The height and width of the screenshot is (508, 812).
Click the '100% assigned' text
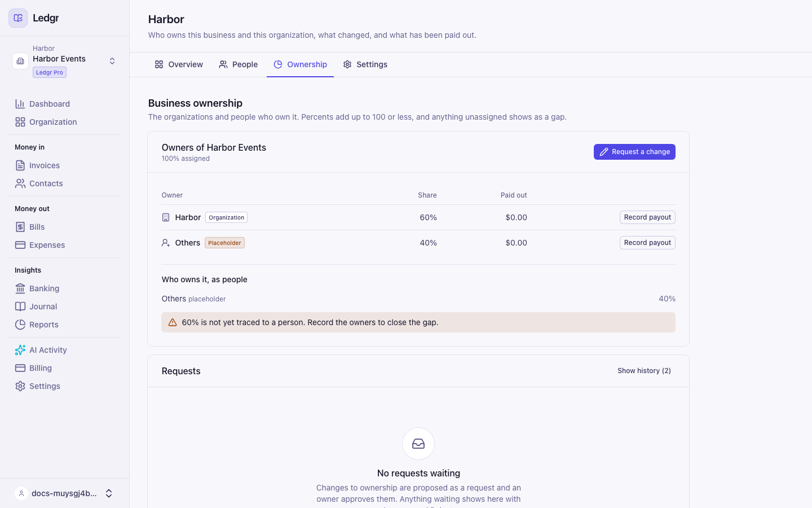point(186,159)
